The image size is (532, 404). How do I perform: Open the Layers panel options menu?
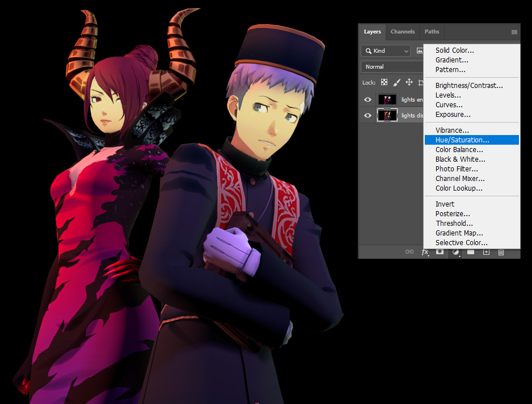point(514,32)
